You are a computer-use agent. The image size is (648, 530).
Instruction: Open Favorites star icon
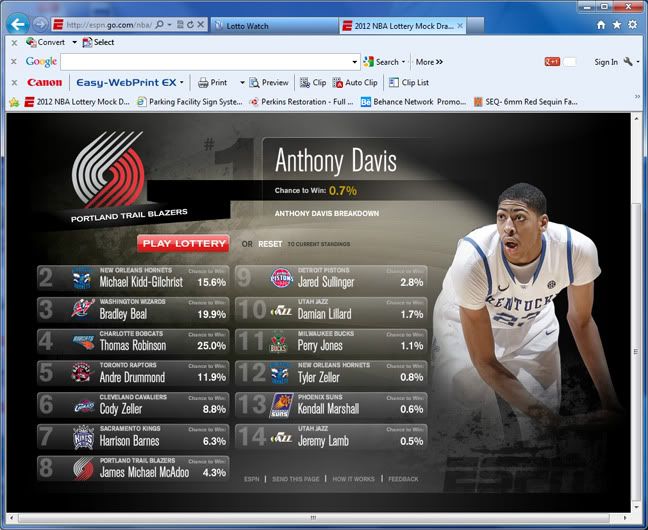[x=617, y=25]
